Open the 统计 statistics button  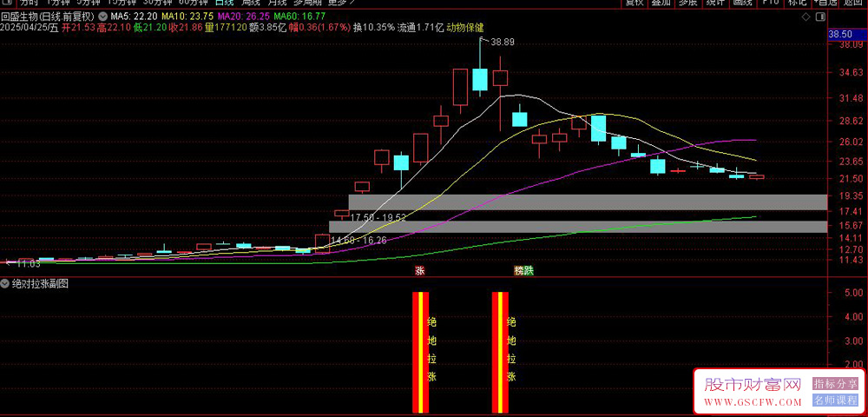tap(715, 3)
